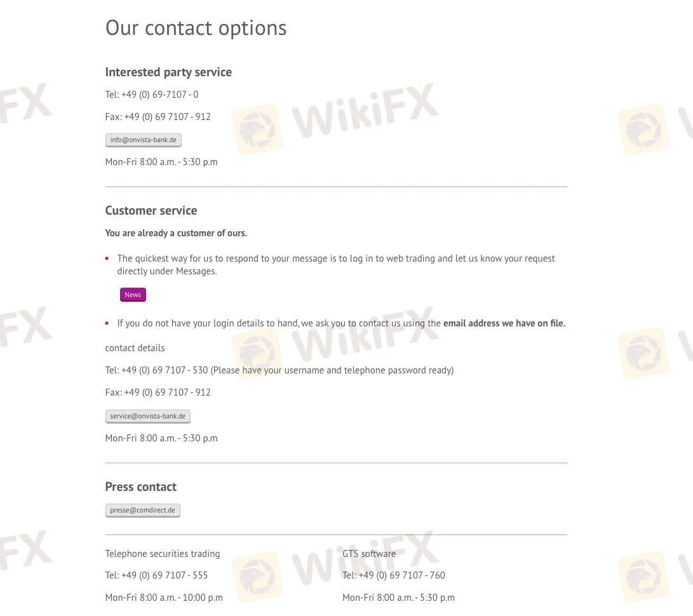Click the "contact details" text line

[x=135, y=348]
